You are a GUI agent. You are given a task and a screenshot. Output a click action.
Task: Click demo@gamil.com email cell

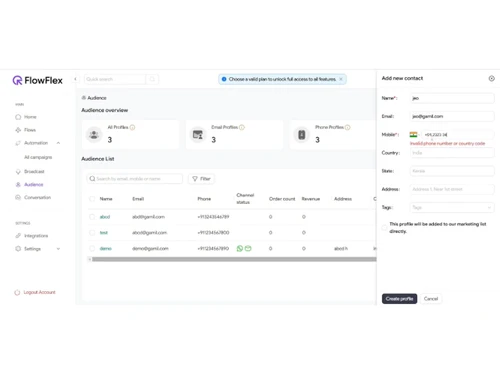pos(150,248)
